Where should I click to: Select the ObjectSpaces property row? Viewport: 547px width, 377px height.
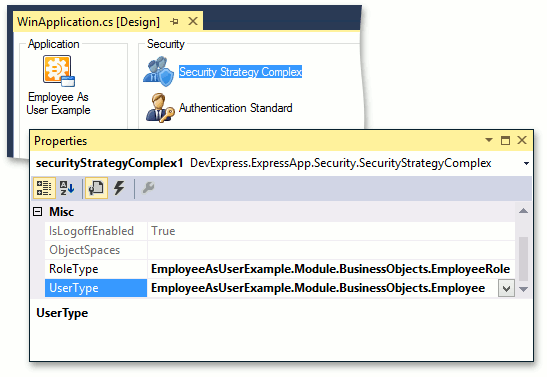pos(280,250)
